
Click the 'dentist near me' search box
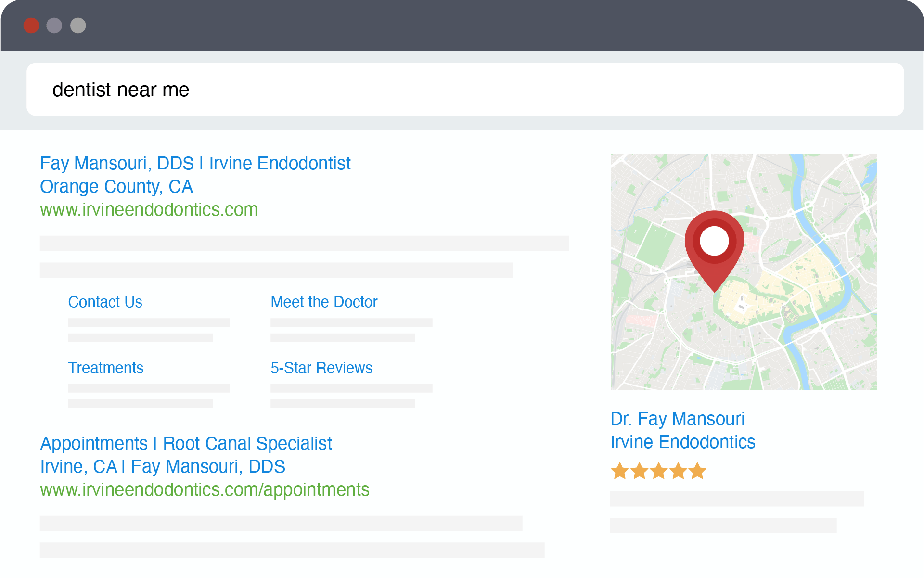pyautogui.click(x=465, y=90)
